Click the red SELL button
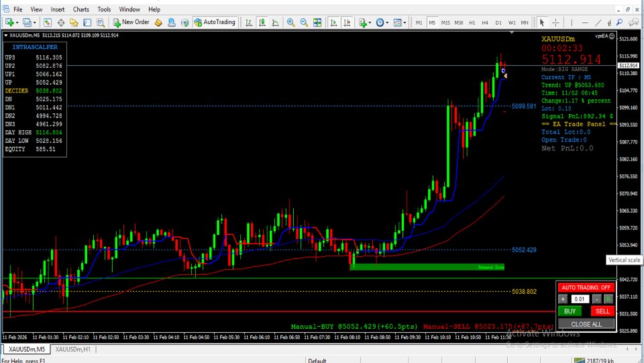The width and height of the screenshot is (644, 363). [602, 311]
